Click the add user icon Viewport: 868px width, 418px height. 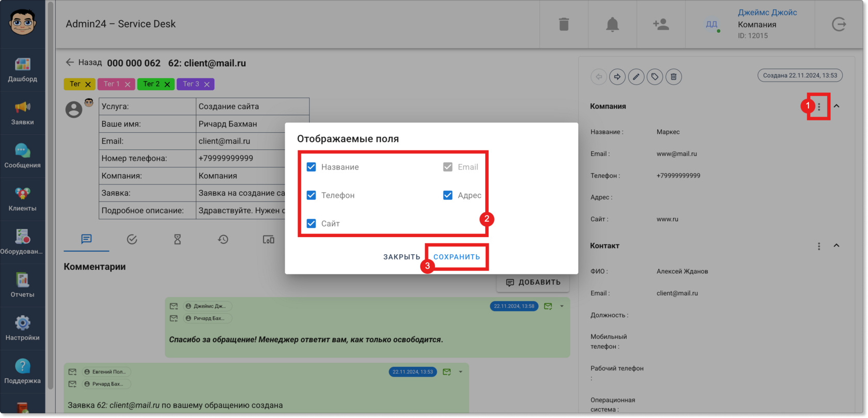tap(661, 24)
